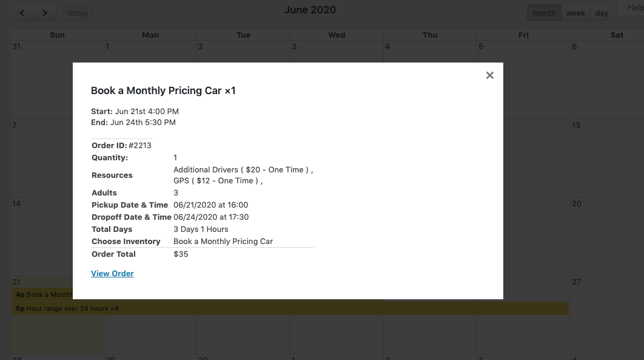Switch to week view
Image resolution: width=644 pixels, height=360 pixels.
coord(575,13)
